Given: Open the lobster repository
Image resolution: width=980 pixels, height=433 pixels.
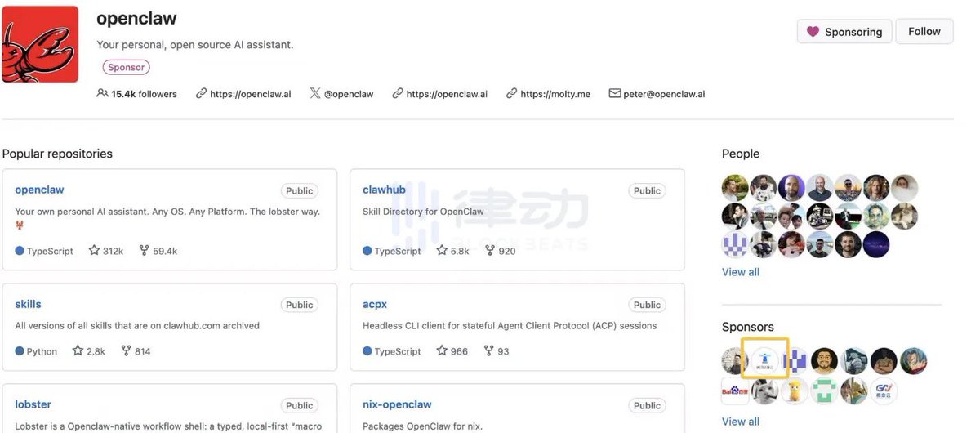Looking at the screenshot, I should coord(33,404).
